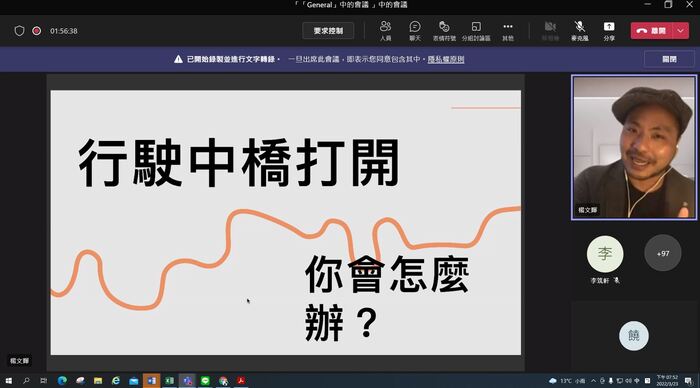
Task: Show hidden system tray icons
Action: click(x=593, y=381)
